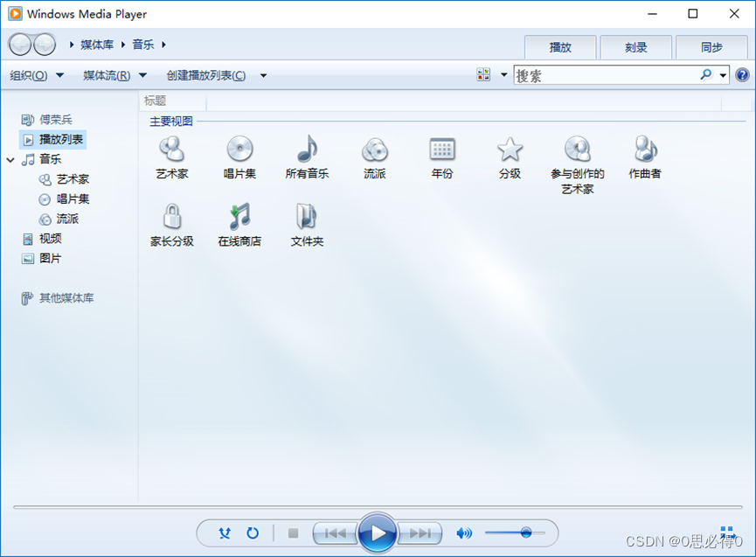Expand the search options dropdown arrow

pos(723,75)
